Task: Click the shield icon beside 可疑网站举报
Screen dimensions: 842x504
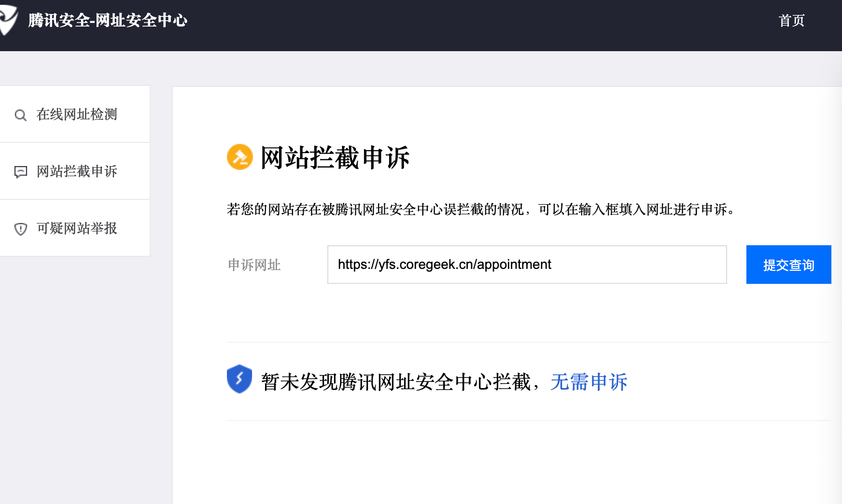Action: [x=21, y=229]
